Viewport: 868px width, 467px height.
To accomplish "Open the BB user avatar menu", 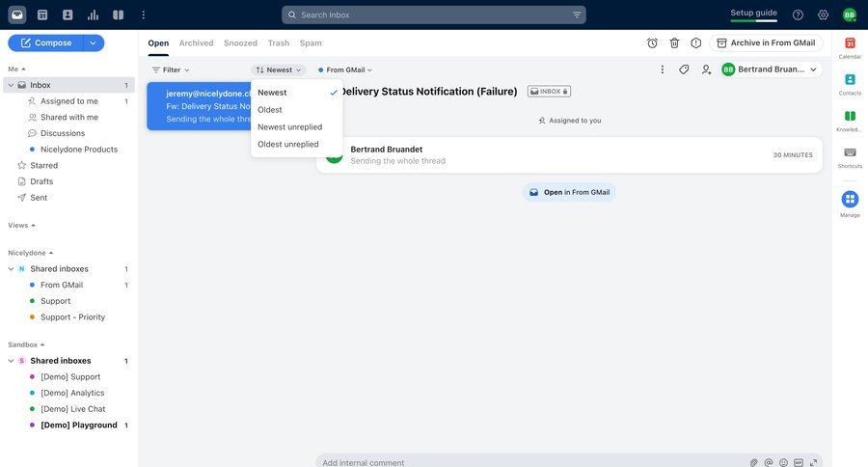I will 849,15.
